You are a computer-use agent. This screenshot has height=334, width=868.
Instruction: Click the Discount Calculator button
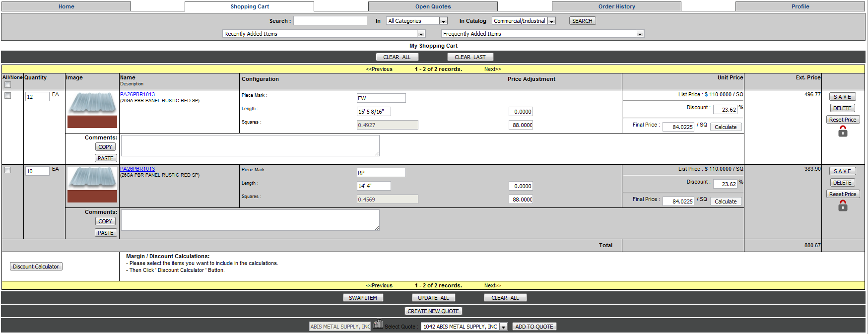(36, 267)
